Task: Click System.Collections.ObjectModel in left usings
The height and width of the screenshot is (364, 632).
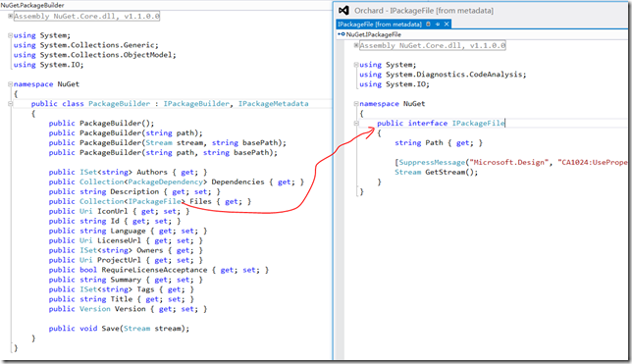Action: click(x=106, y=55)
